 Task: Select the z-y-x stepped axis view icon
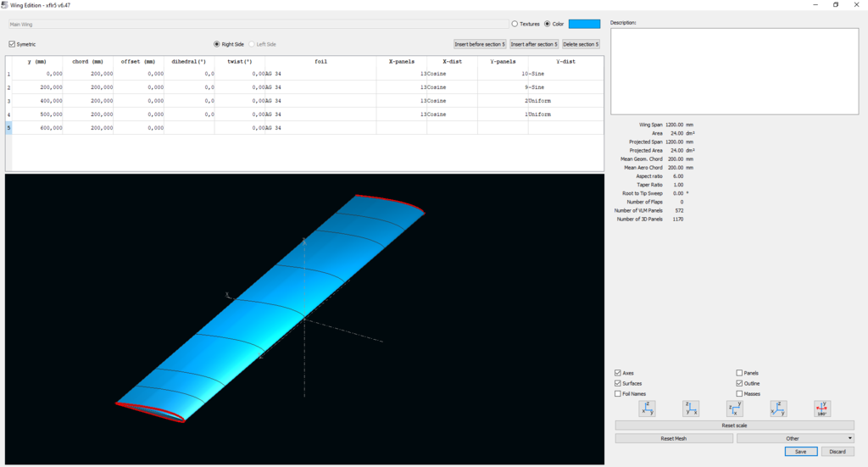click(x=735, y=409)
